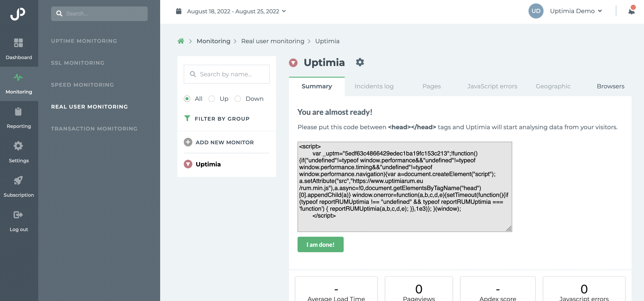
Task: Open the notifications bell
Action: click(632, 11)
